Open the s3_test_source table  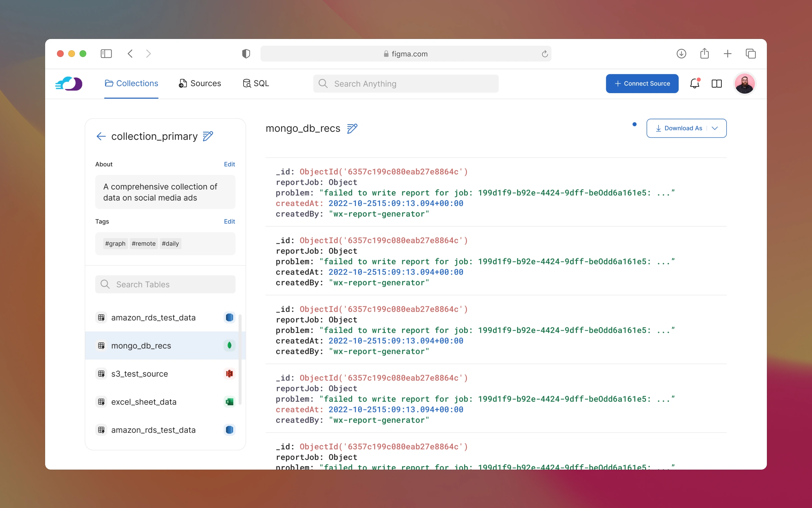click(166, 374)
